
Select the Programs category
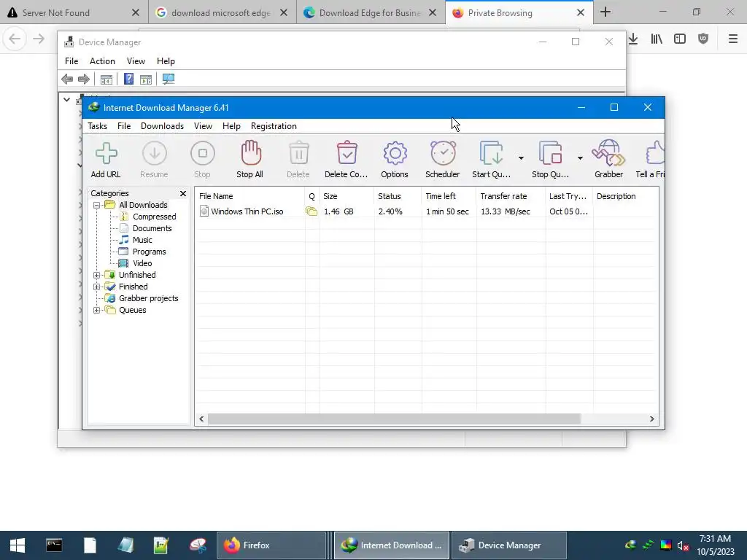(x=149, y=252)
